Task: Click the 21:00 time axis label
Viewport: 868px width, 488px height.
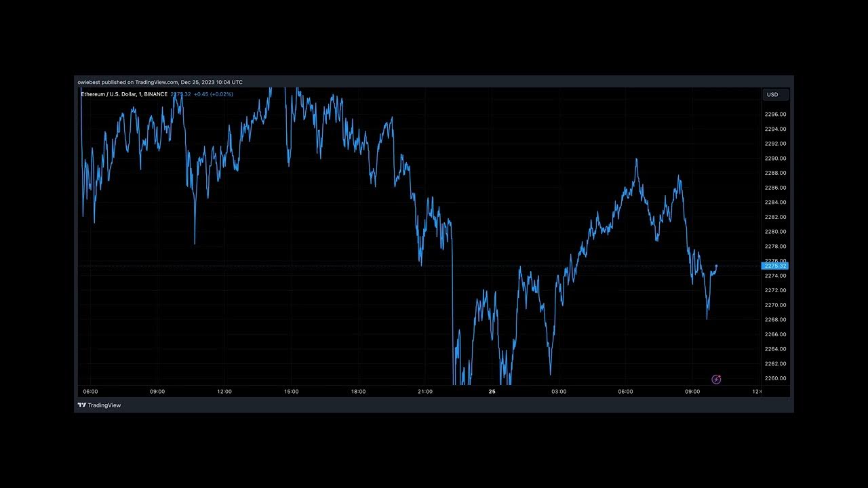Action: 425,392
